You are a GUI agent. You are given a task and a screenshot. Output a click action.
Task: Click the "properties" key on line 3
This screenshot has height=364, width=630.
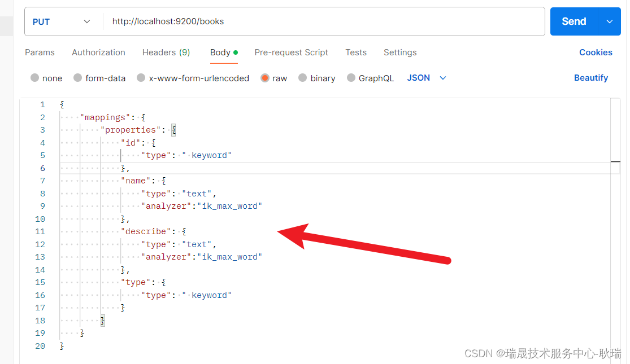pyautogui.click(x=131, y=130)
